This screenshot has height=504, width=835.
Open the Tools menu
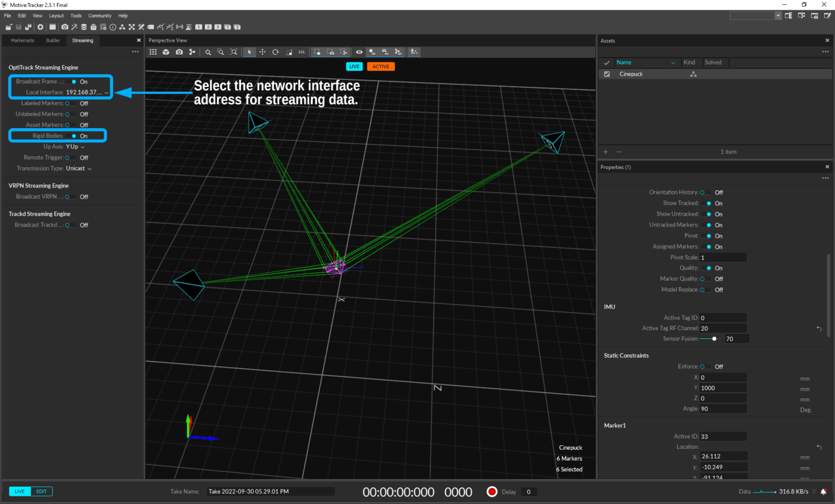pos(76,15)
